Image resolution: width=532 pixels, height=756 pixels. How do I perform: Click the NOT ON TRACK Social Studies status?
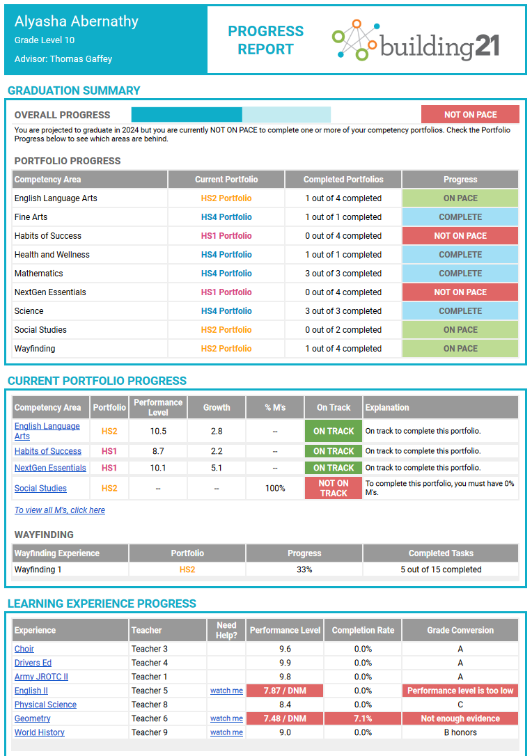(x=334, y=488)
